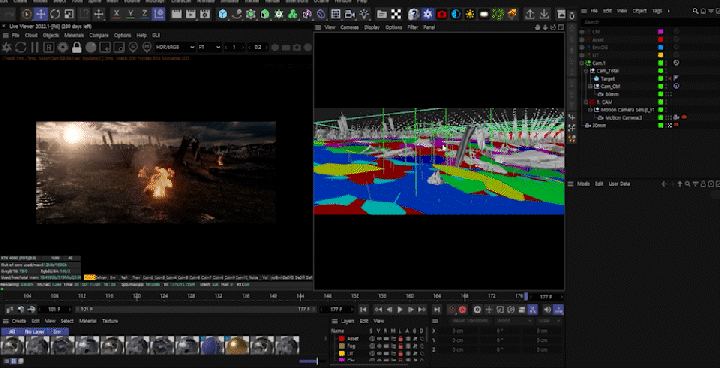Open the Object Manager Tags menu
The height and width of the screenshot is (368, 720).
pyautogui.click(x=658, y=10)
